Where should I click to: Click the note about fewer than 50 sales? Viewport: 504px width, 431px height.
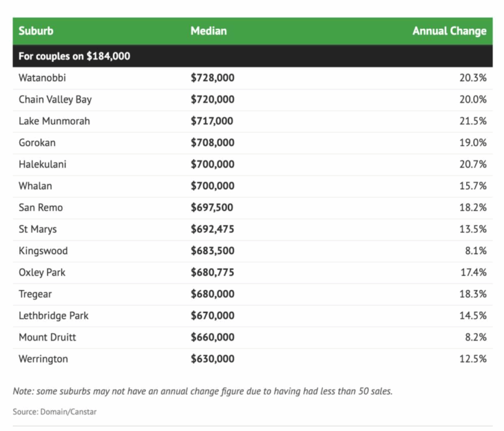203,392
